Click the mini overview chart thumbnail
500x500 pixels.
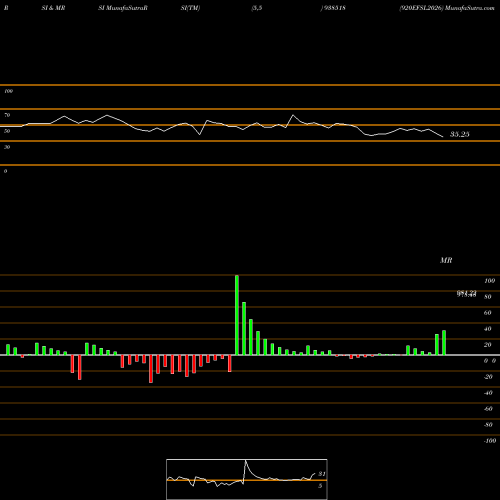click(x=247, y=479)
